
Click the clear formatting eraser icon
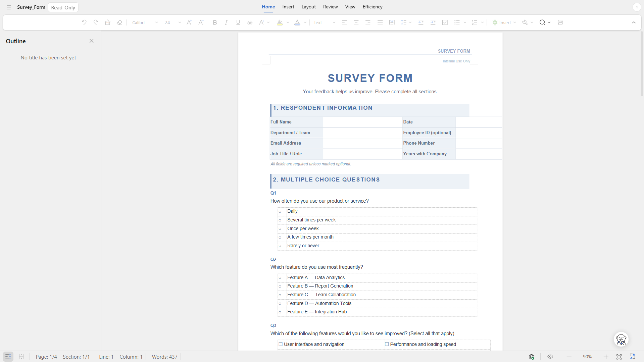pyautogui.click(x=119, y=22)
